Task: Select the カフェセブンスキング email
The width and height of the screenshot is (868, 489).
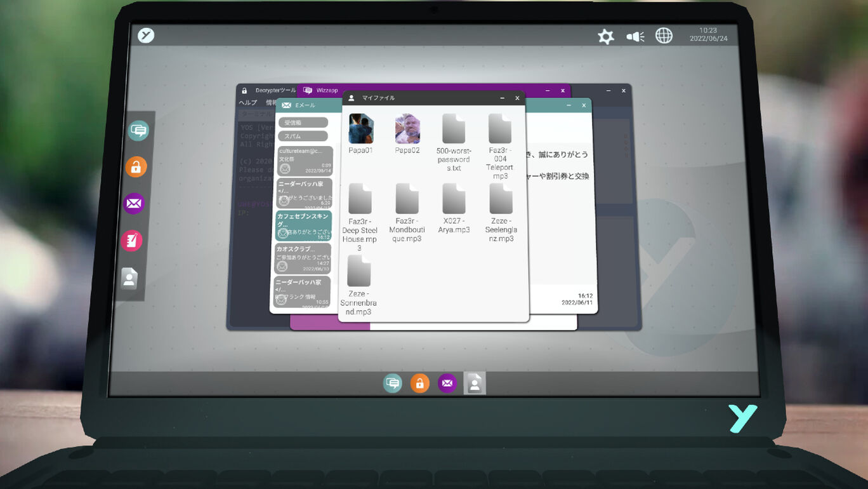Action: pyautogui.click(x=304, y=225)
